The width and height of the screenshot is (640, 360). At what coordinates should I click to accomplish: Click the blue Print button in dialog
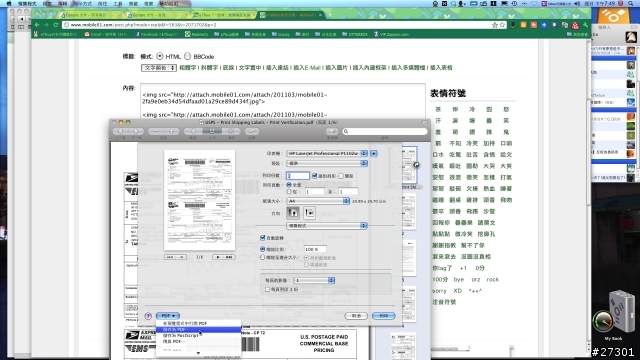[383, 316]
